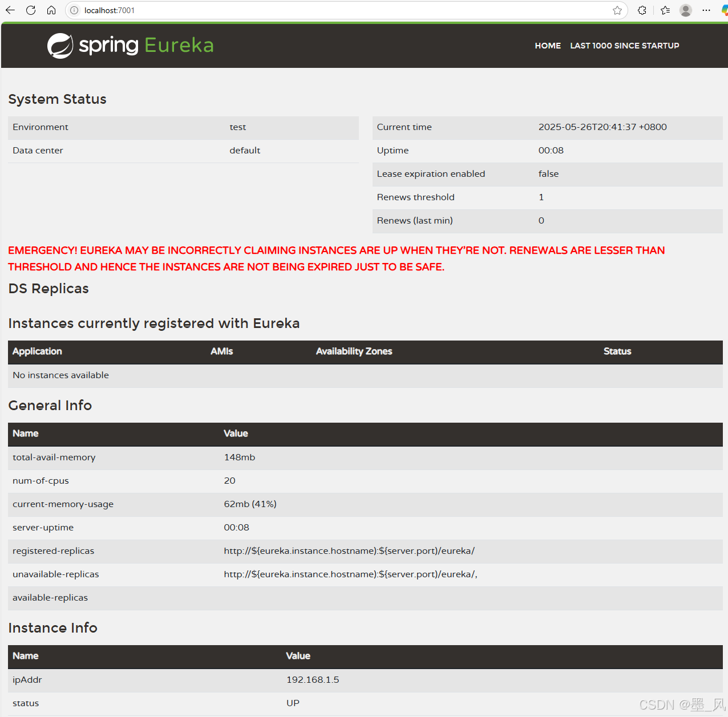
Task: Click the 148mb memory value
Action: click(240, 457)
